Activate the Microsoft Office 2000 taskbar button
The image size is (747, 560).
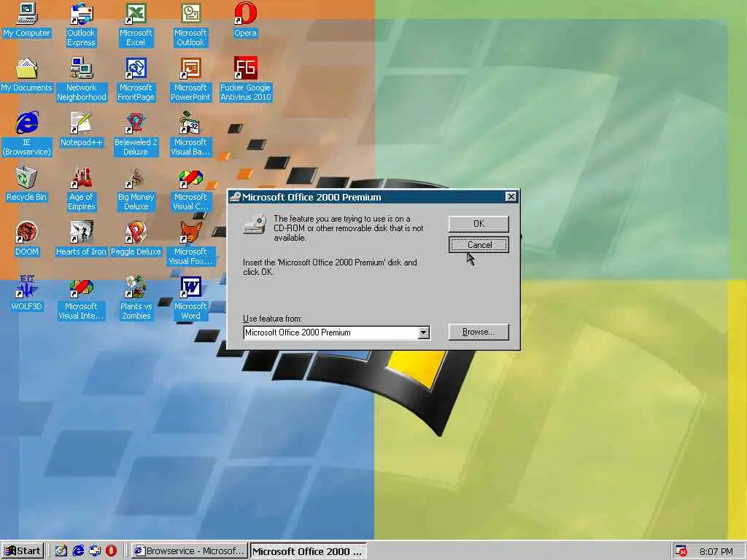(308, 551)
